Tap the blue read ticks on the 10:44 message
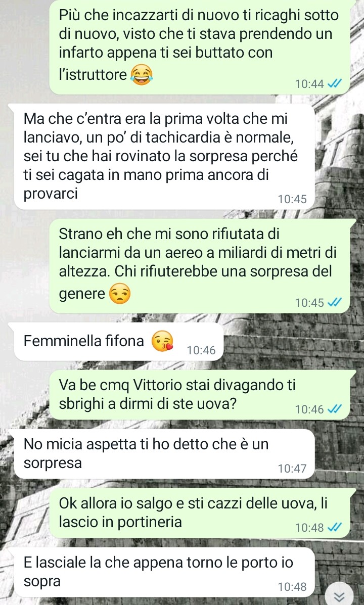Viewport: 364px width, 605px height. (x=334, y=84)
